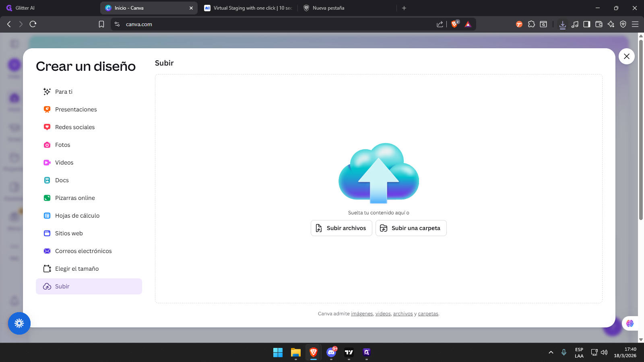Click the cloud upload illustration
The image size is (644, 362).
click(x=378, y=173)
